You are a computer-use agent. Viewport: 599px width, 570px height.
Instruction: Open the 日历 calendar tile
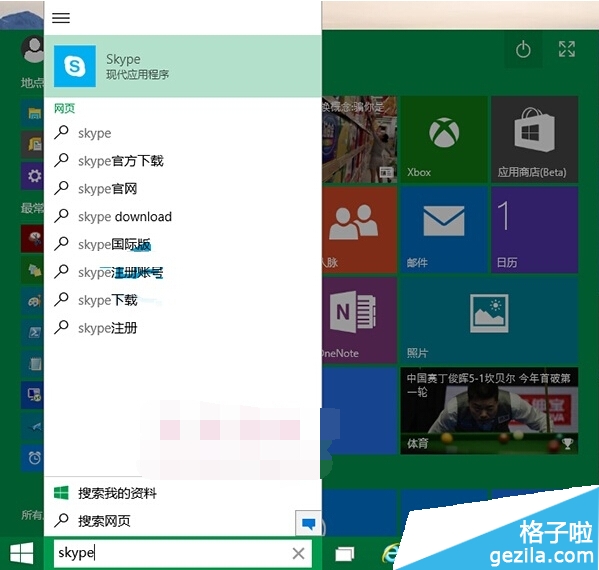point(534,230)
